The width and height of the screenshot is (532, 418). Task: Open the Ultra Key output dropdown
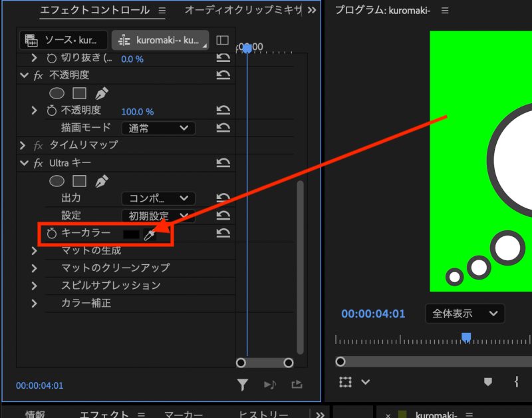pos(158,198)
